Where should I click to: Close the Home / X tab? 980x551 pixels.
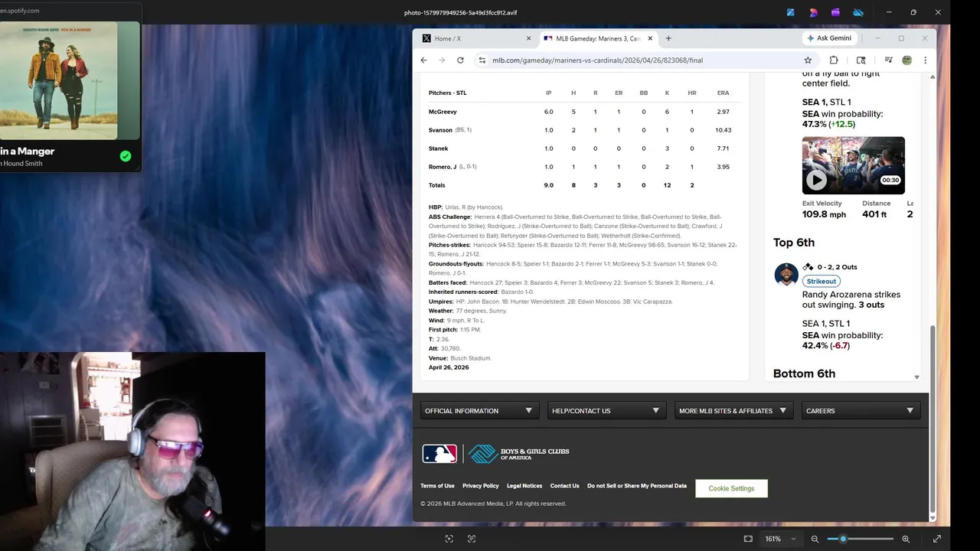coord(528,38)
